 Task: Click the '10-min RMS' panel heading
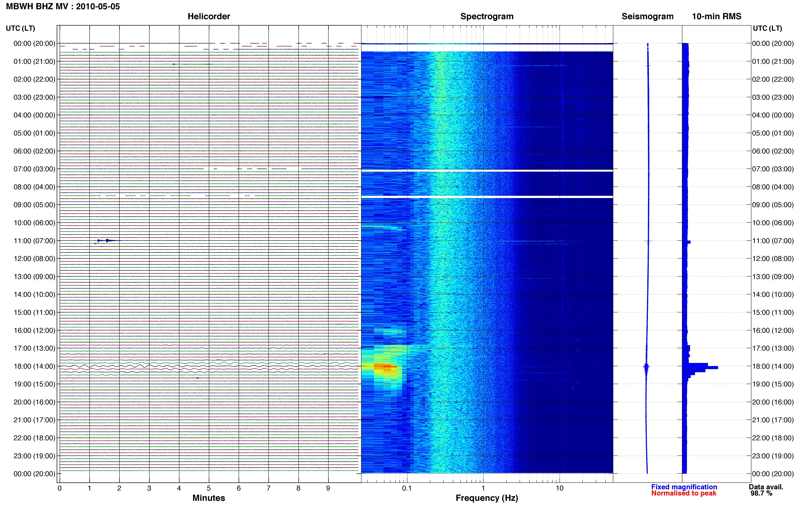716,16
